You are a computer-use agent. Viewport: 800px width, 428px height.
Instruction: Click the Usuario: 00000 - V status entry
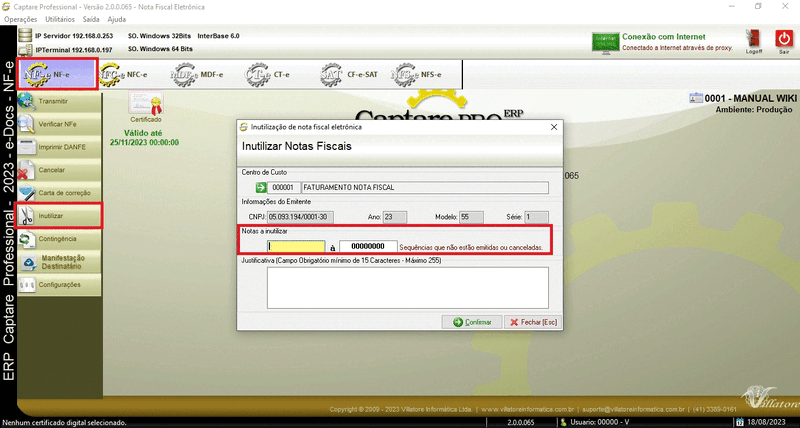pos(599,422)
